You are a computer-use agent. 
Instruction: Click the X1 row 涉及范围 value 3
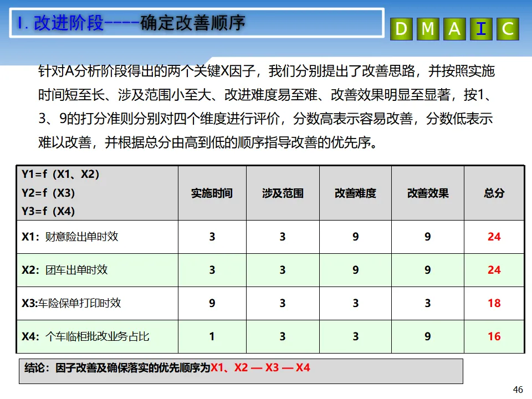pyautogui.click(x=283, y=237)
